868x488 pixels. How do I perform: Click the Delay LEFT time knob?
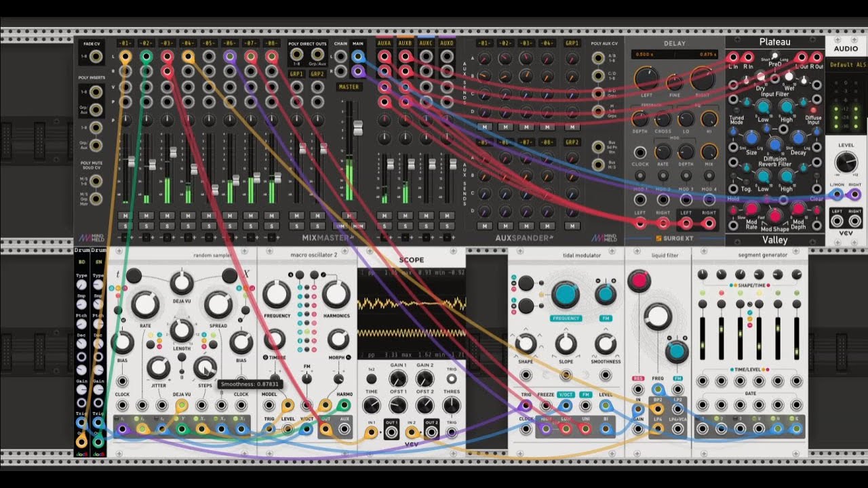[646, 79]
